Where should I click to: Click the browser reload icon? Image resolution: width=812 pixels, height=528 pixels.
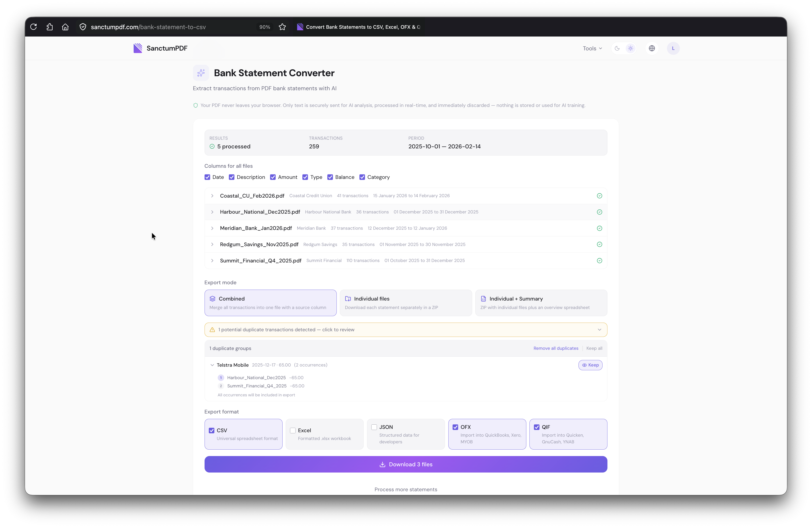tap(33, 27)
